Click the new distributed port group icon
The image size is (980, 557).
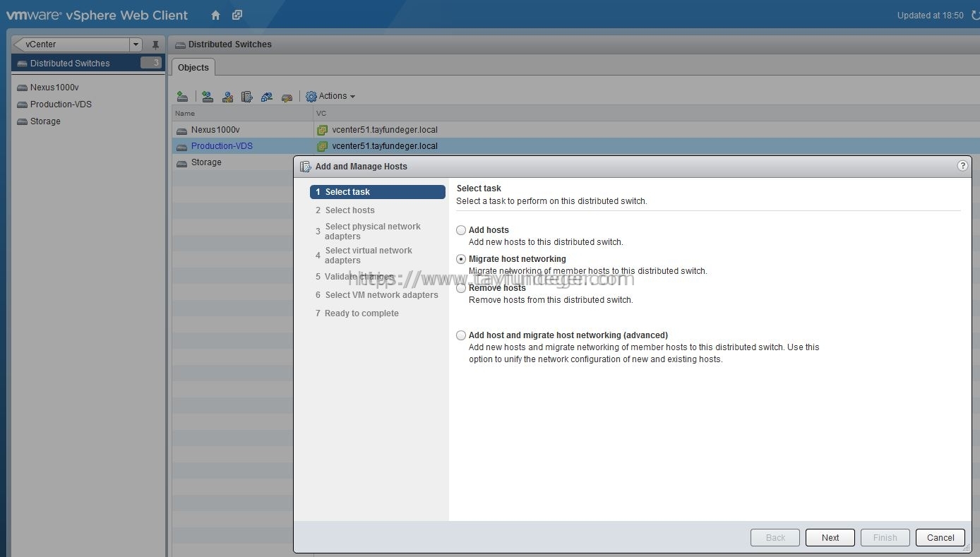208,96
